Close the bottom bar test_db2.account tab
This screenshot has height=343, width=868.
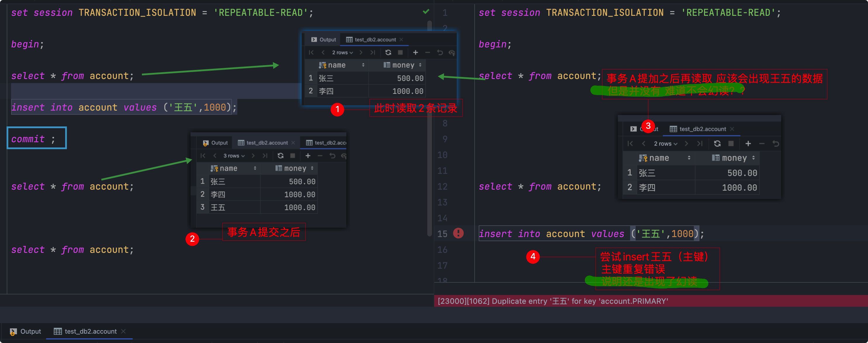[x=123, y=331]
